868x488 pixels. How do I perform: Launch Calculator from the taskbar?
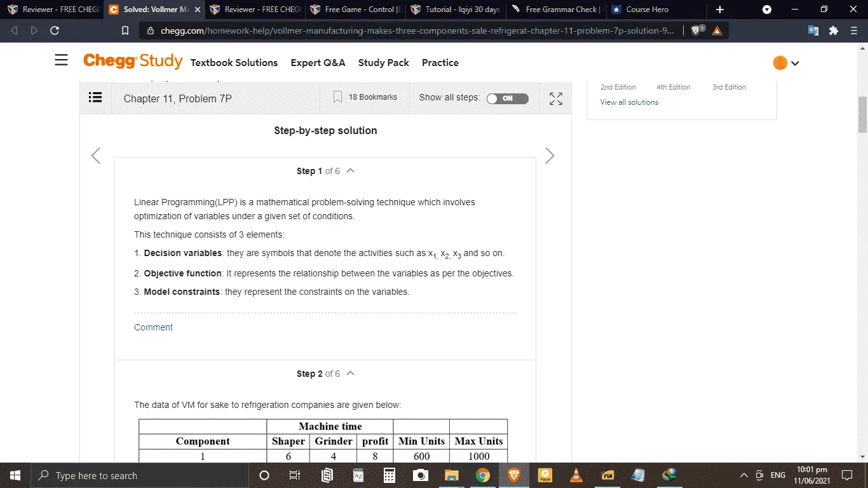(390, 475)
